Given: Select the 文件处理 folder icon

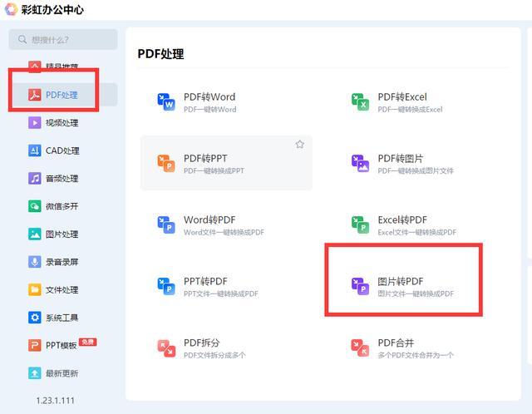Looking at the screenshot, I should [35, 290].
